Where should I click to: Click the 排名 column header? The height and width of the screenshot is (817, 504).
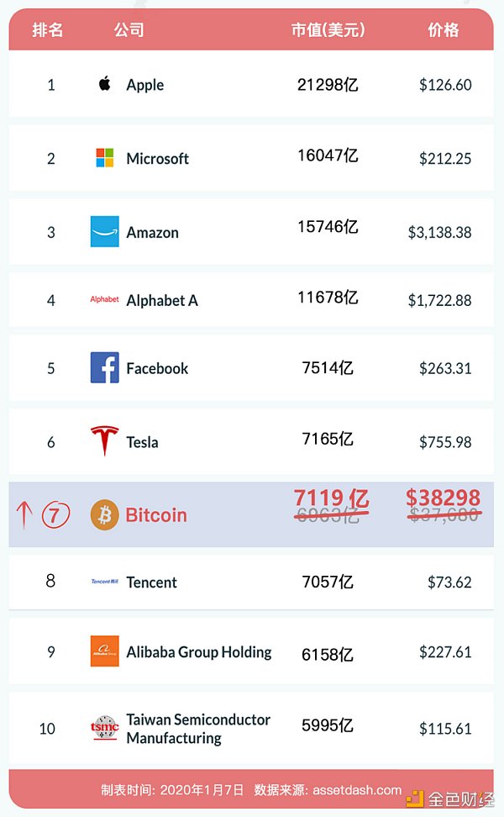tap(48, 30)
